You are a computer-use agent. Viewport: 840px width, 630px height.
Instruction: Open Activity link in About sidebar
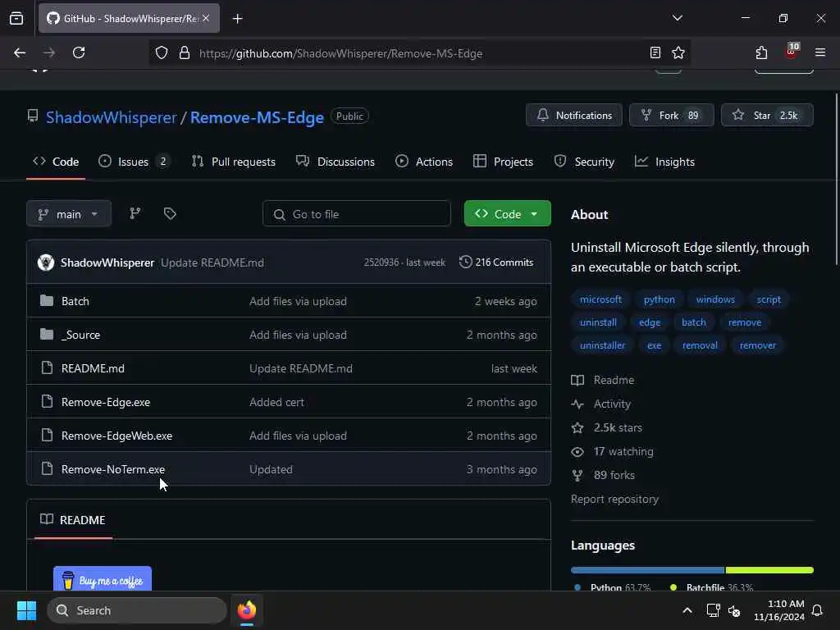tap(601, 404)
